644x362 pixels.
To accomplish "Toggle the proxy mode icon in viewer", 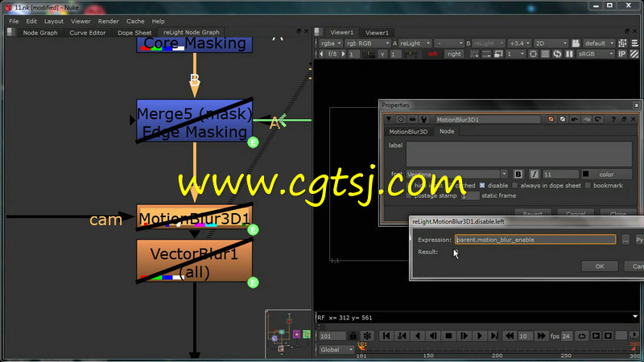I will [x=498, y=54].
